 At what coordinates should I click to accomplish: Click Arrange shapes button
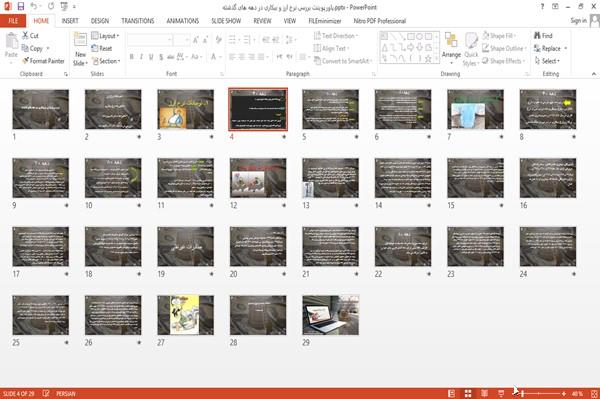point(451,49)
